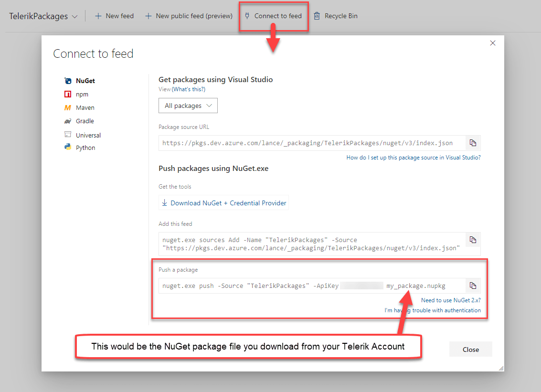Copy the Add this feed command
This screenshot has width=541, height=392.
473,240
